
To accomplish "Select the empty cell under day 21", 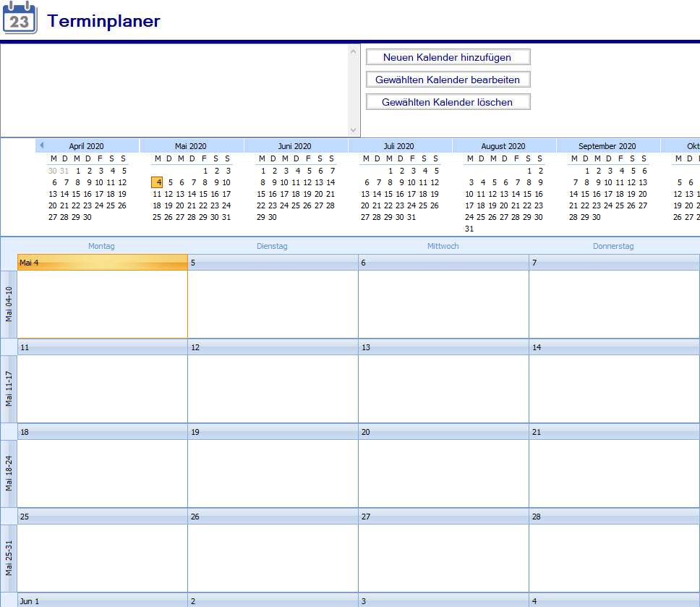I will pyautogui.click(x=614, y=473).
